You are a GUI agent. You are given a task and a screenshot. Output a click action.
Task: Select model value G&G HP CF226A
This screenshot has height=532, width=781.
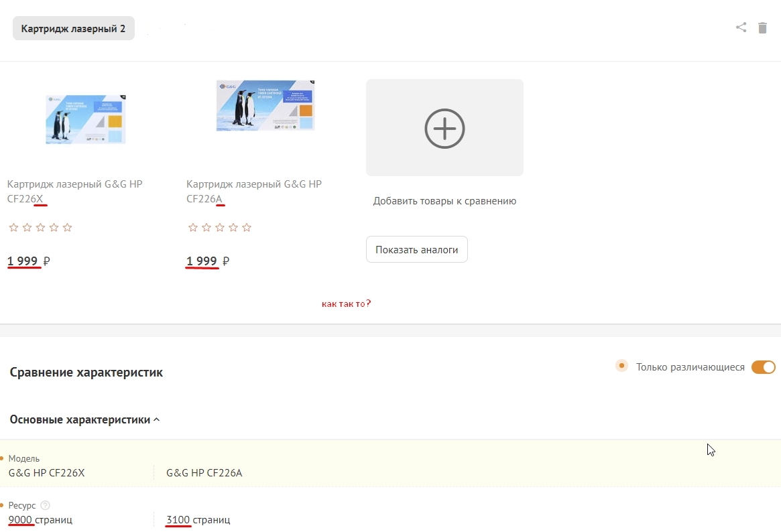pyautogui.click(x=204, y=473)
